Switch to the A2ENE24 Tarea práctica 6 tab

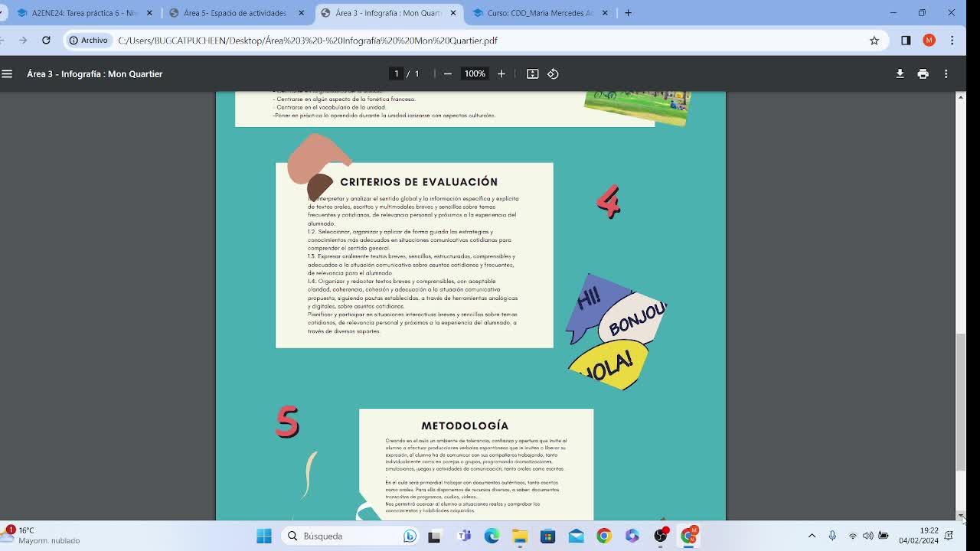[x=81, y=13]
